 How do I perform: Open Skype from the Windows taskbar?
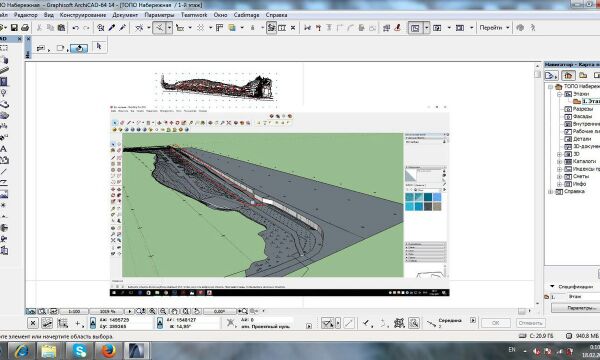tap(80, 351)
